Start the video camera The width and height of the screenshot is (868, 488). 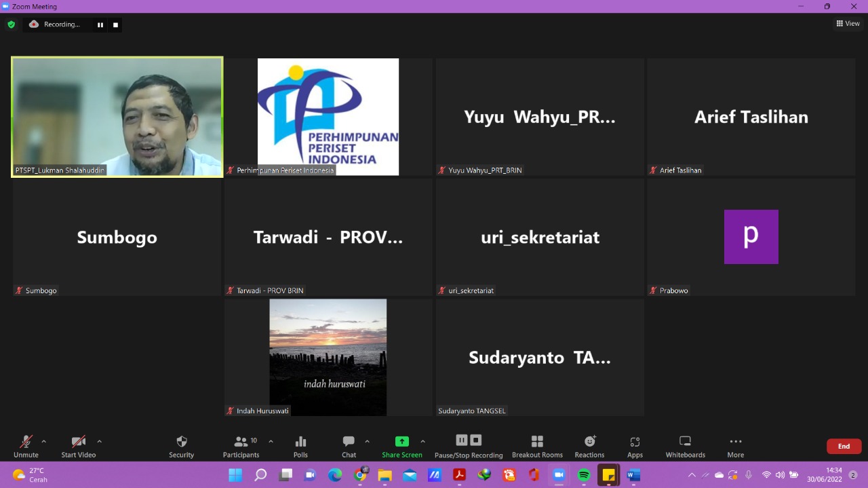[x=79, y=446]
